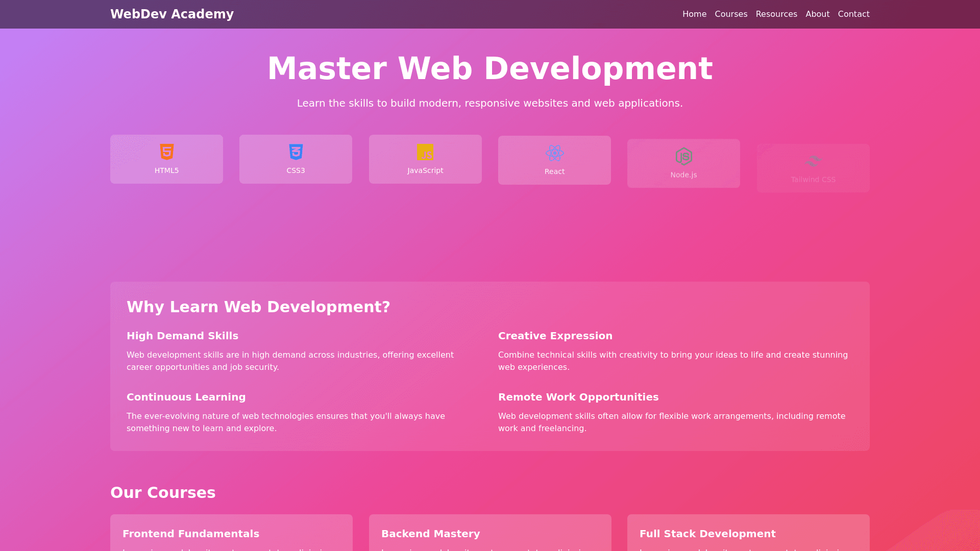Image resolution: width=980 pixels, height=551 pixels.
Task: Click the Continuous Learning heading
Action: [x=186, y=397]
